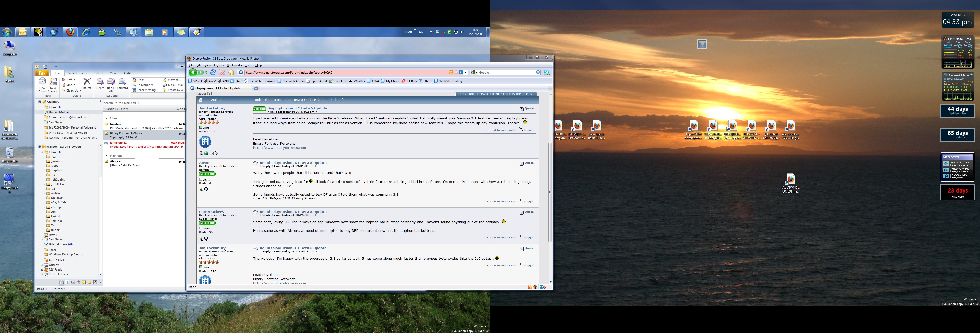Image resolution: width=980 pixels, height=333 pixels.
Task: Click the MARK UNREAD forum link
Action: click(490, 94)
